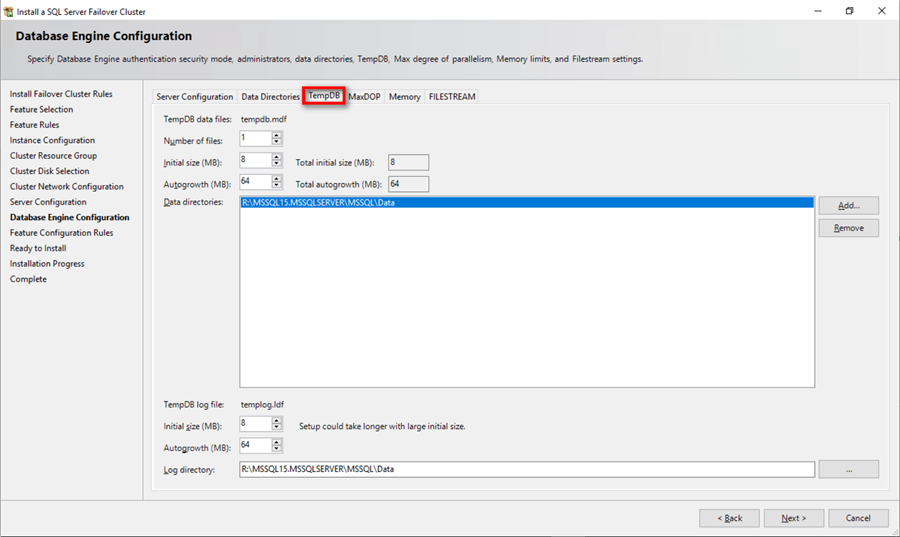Image resolution: width=900 pixels, height=537 pixels.
Task: Click Cluster Resource Group step
Action: [53, 155]
